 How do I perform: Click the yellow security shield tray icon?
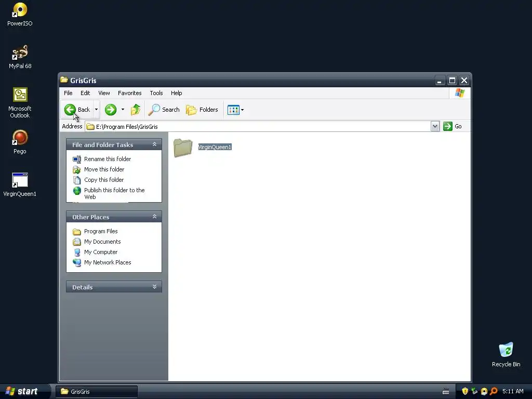point(465,391)
